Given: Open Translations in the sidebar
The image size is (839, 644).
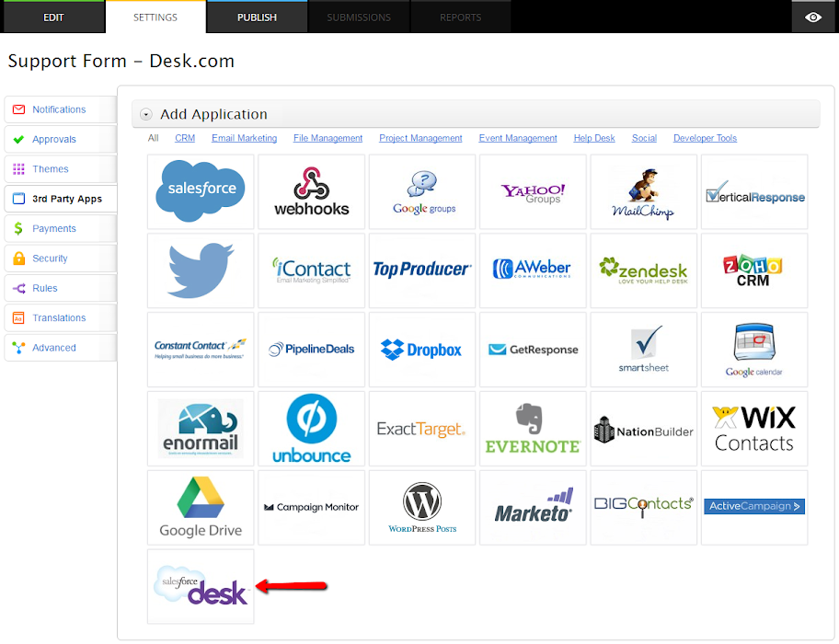Looking at the screenshot, I should click(61, 317).
